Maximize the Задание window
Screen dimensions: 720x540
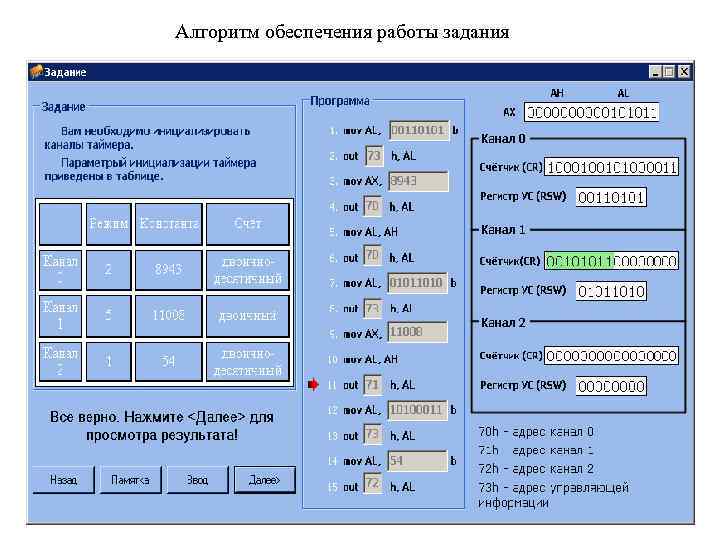click(669, 72)
